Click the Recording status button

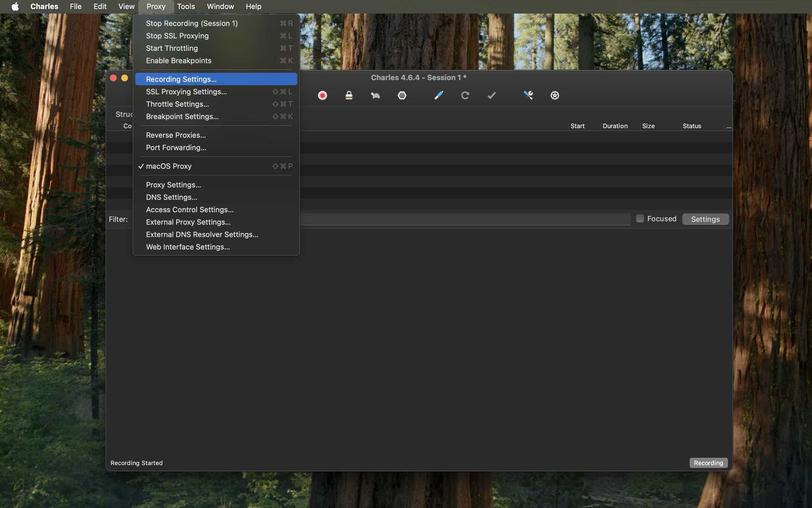708,463
